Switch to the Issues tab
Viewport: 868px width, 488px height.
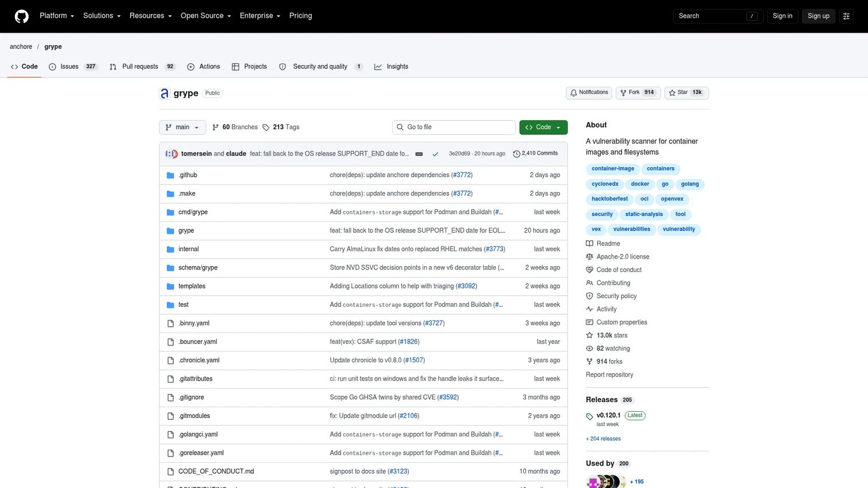pyautogui.click(x=73, y=67)
